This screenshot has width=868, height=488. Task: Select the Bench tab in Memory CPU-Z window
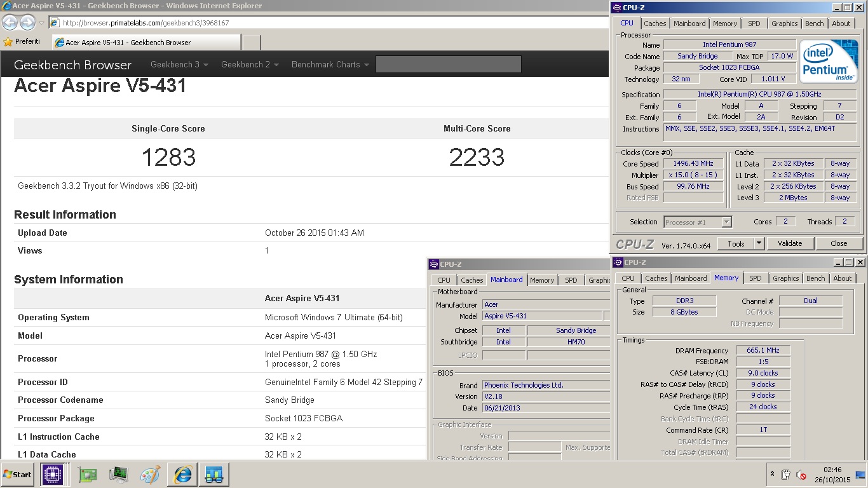pos(815,278)
